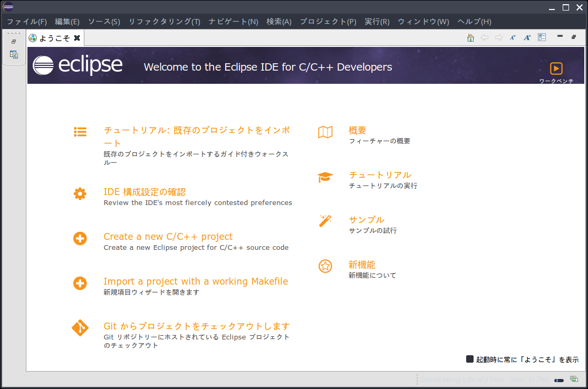Image resolution: width=588 pixels, height=389 pixels.
Task: Click the ワークベンチ label
Action: [x=556, y=81]
